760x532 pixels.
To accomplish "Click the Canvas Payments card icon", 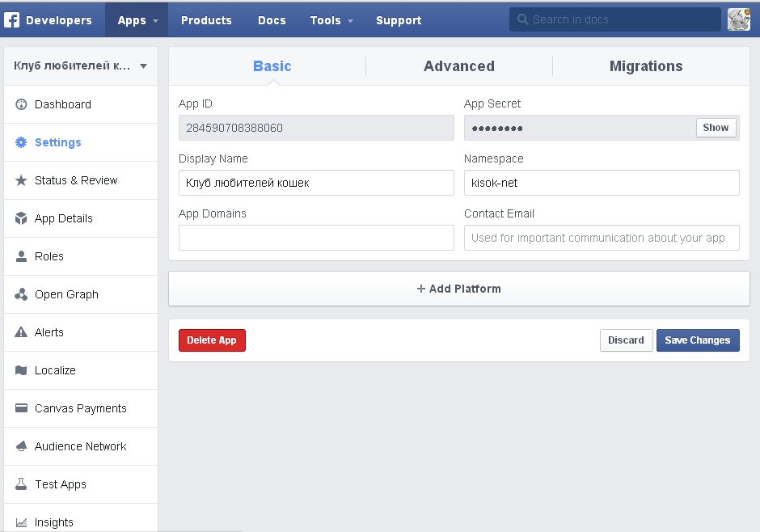I will click(x=21, y=408).
